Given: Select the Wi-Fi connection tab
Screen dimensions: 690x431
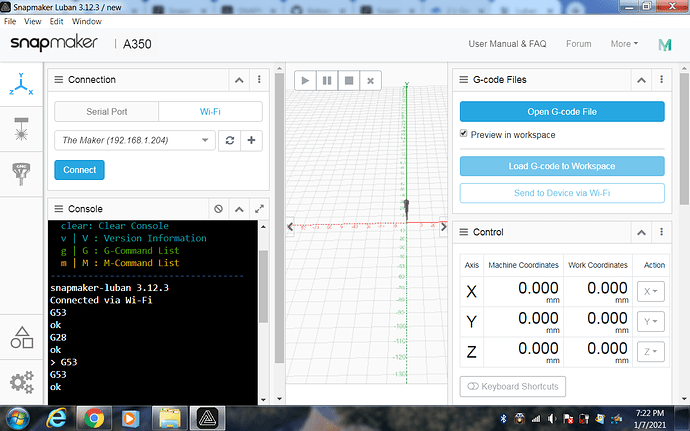Looking at the screenshot, I should point(210,112).
